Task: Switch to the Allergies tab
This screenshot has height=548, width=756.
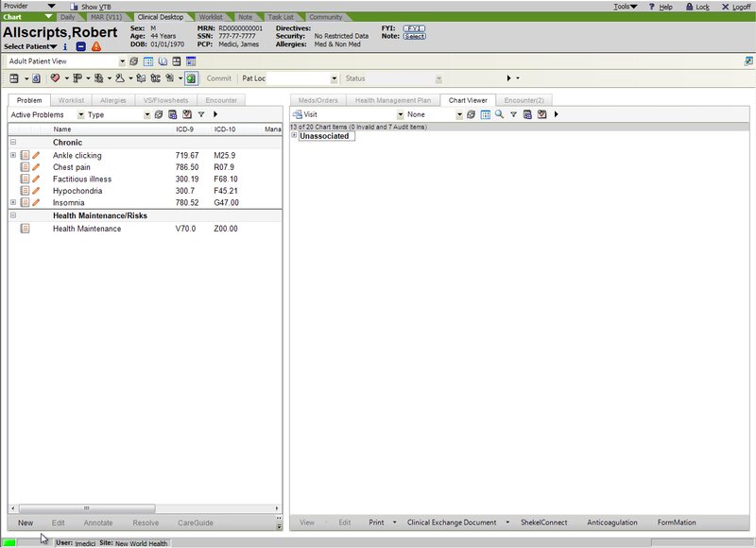Action: [x=112, y=99]
